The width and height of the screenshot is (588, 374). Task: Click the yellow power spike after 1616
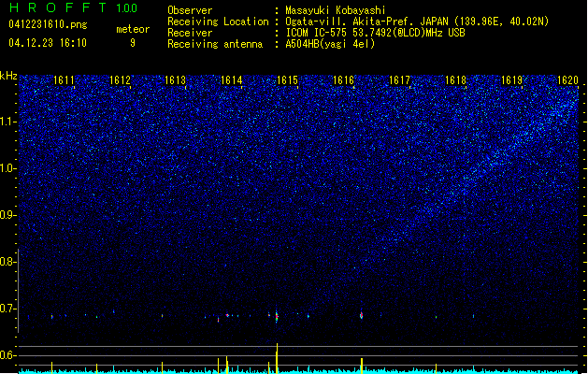point(362,366)
